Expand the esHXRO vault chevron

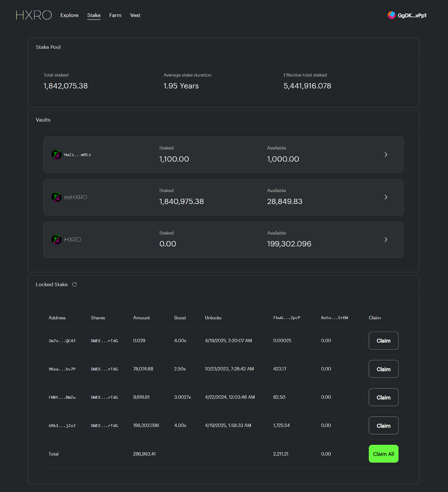click(386, 197)
